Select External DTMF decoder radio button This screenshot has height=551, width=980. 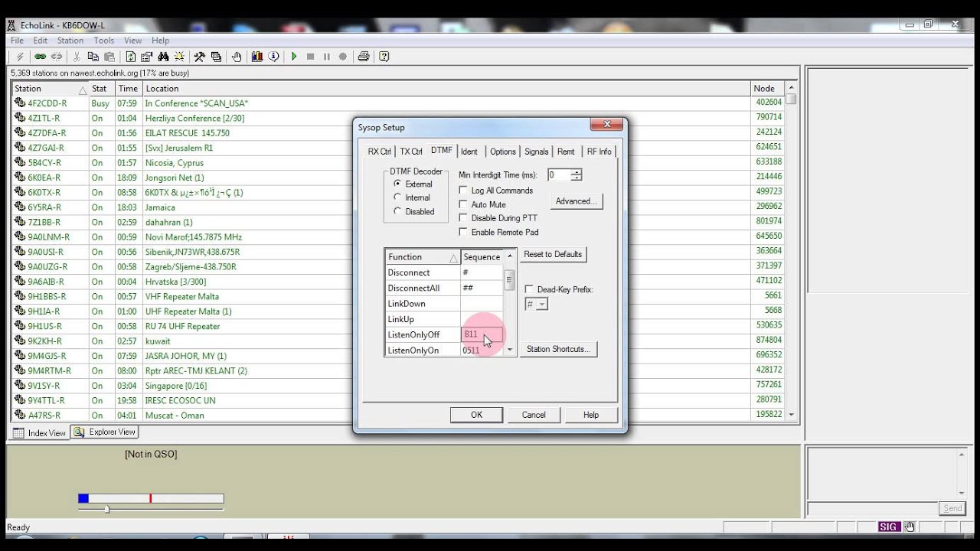[x=397, y=184]
